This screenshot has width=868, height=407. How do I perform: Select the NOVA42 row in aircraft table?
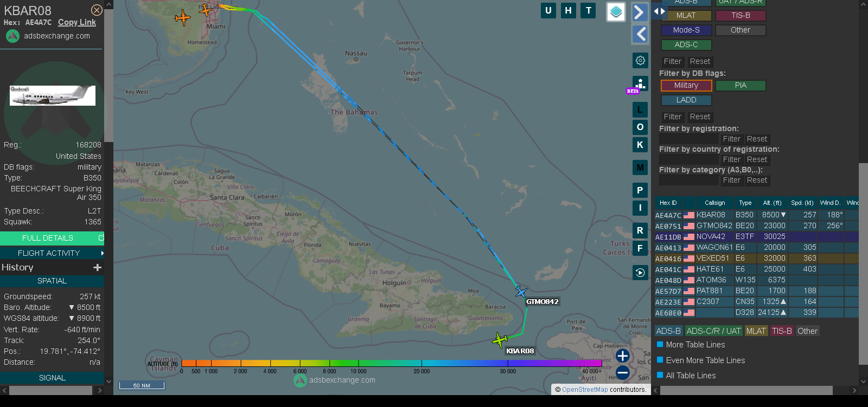click(711, 237)
